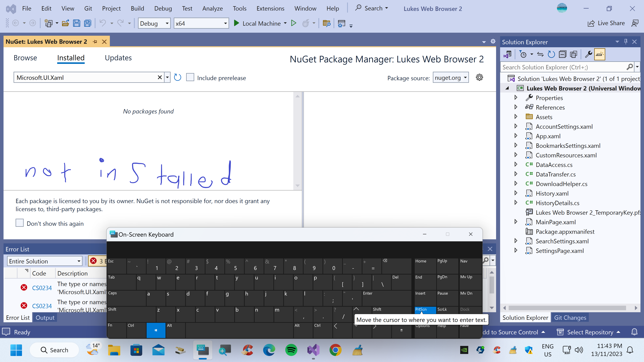Open the Entire Solution scope dropdown
Screen dimensions: 644x362
point(44,261)
